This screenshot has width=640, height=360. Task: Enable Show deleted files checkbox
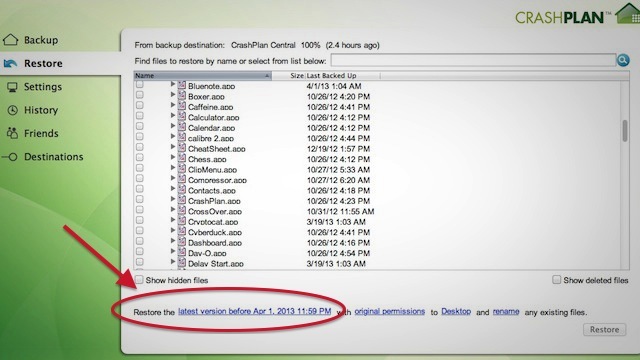[556, 280]
